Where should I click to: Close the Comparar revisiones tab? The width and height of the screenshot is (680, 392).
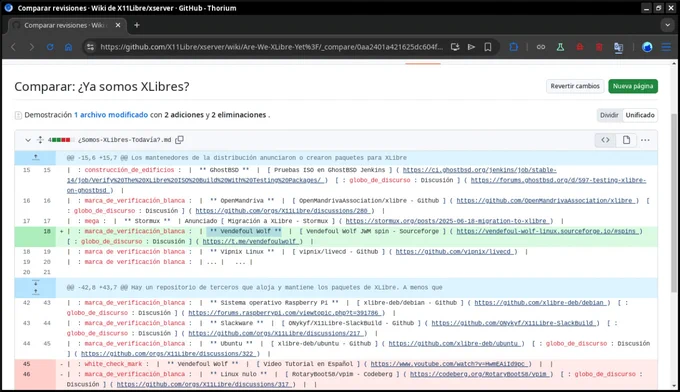(x=118, y=25)
